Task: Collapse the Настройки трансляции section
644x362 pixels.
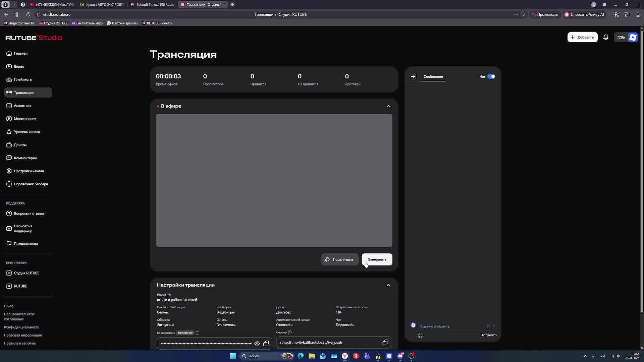Action: 388,285
